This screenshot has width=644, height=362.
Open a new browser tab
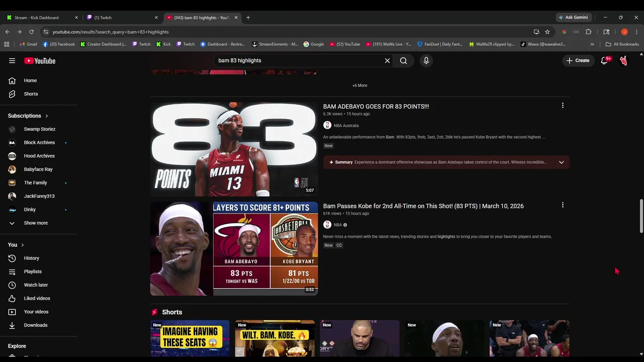coord(248,18)
